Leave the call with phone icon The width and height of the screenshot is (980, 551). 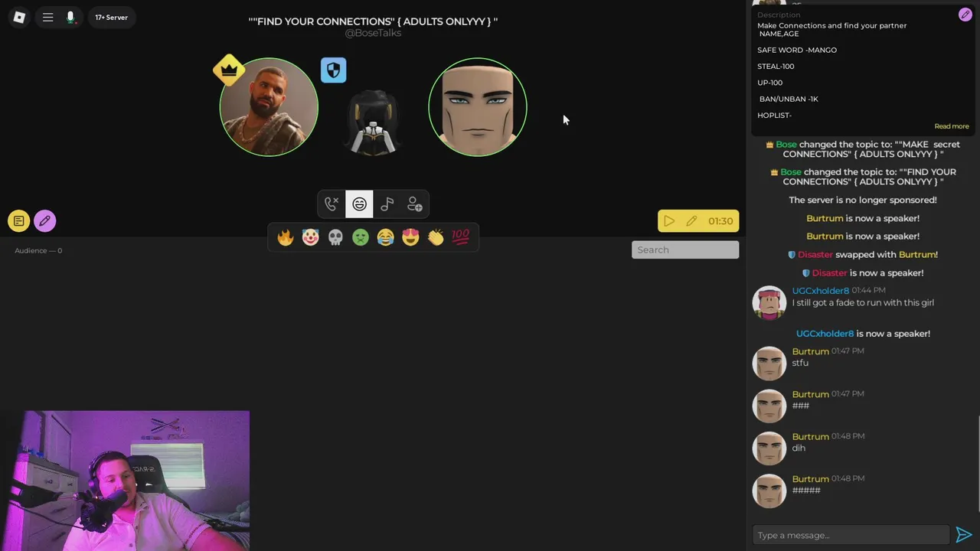point(331,204)
